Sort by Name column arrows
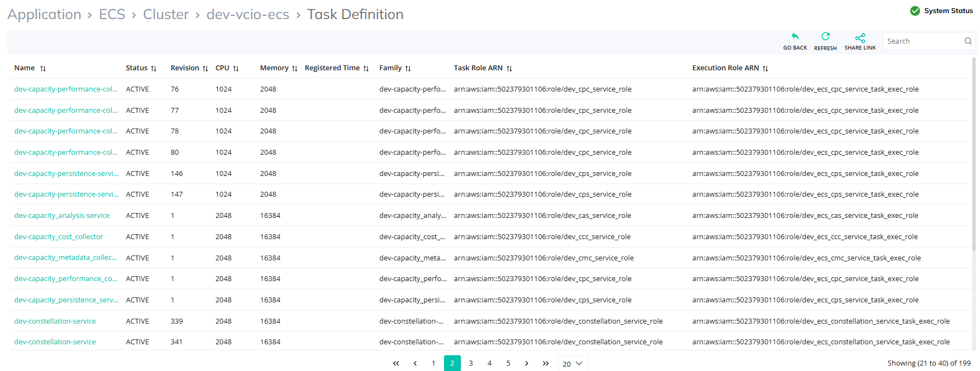This screenshot has width=980, height=371. [x=43, y=69]
